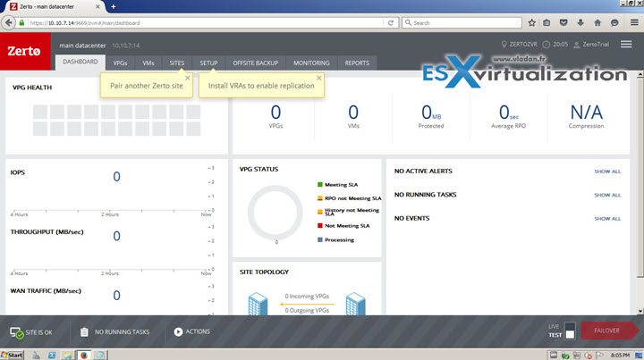Image resolution: width=644 pixels, height=360 pixels.
Task: Click the Site is OK text
Action: (x=39, y=332)
